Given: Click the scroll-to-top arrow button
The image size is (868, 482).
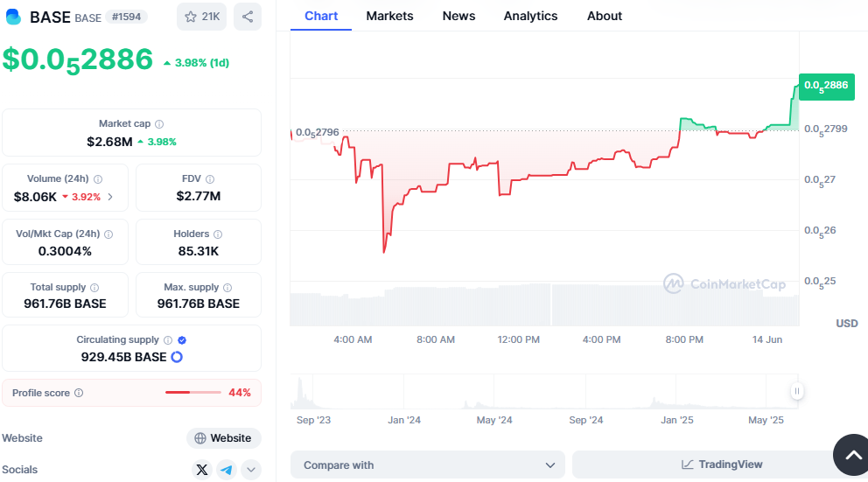Looking at the screenshot, I should 850,454.
